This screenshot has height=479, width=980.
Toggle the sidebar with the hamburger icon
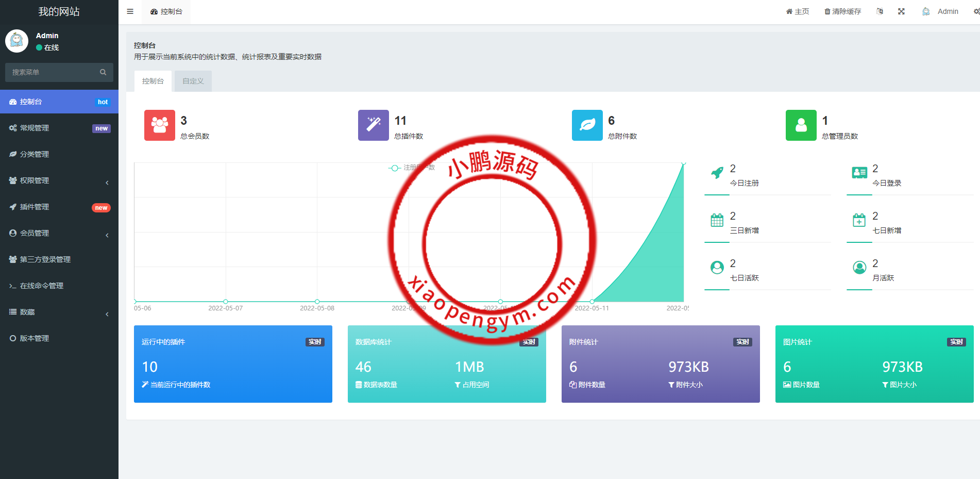click(130, 11)
